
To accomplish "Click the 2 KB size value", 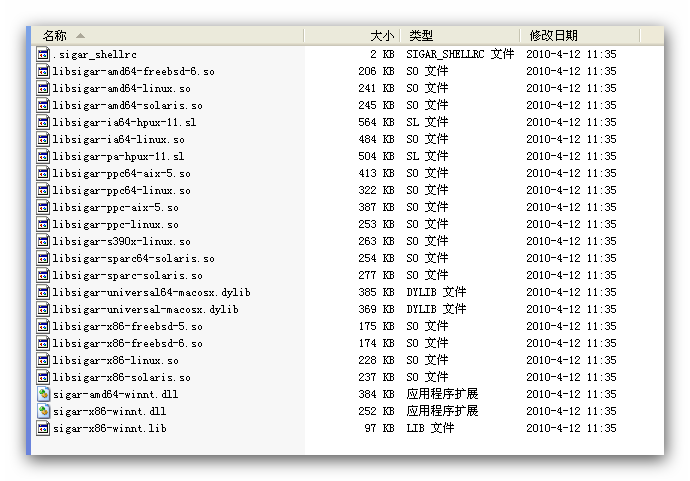I will coord(382,54).
